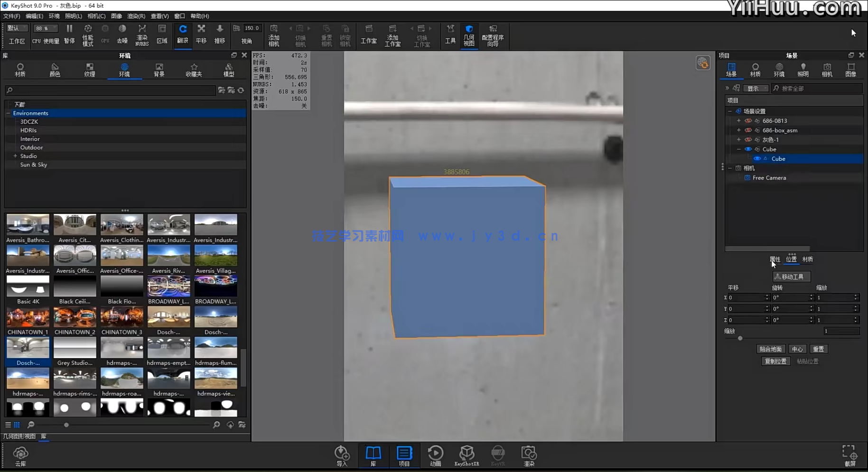
Task: Open the 动画 animation panel
Action: [x=435, y=455]
